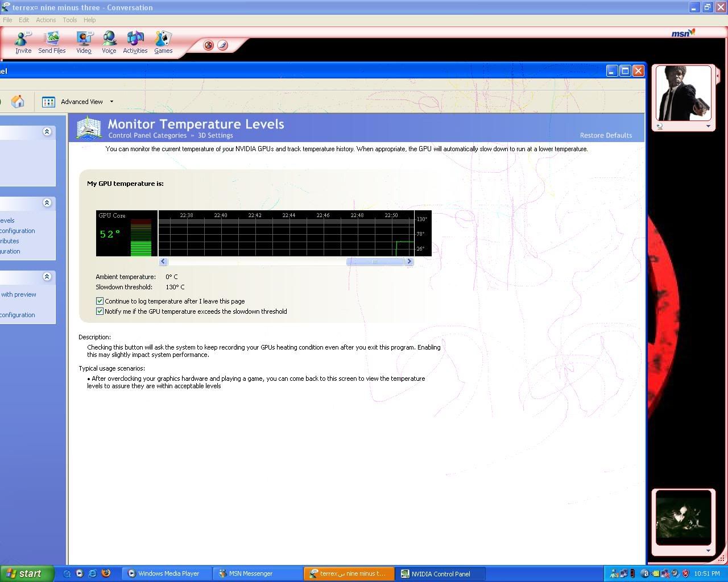Click the block contact red icon

(209, 45)
